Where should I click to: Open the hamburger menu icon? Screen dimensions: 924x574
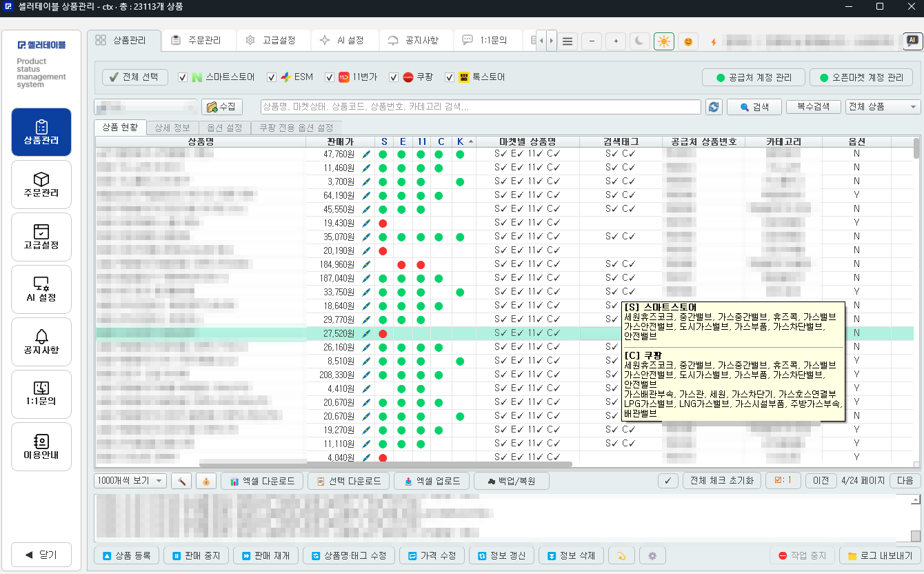(x=568, y=41)
